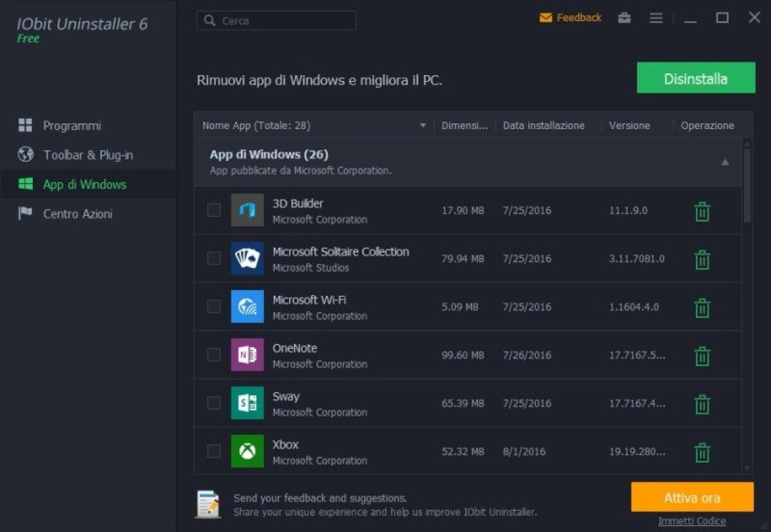Check the checkbox next to Microsoft Solitaire Collection
771x532 pixels.
[x=214, y=258]
